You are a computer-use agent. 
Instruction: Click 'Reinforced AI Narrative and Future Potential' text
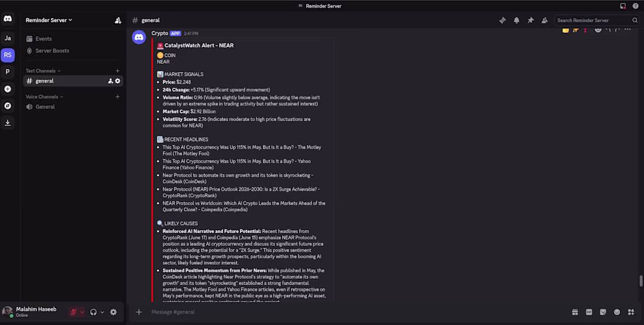[211, 231]
